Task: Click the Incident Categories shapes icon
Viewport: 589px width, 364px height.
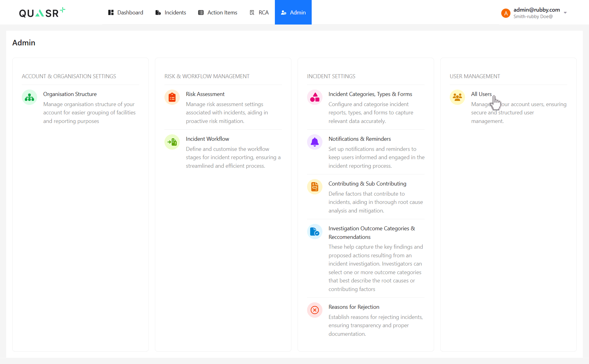Action: (315, 97)
